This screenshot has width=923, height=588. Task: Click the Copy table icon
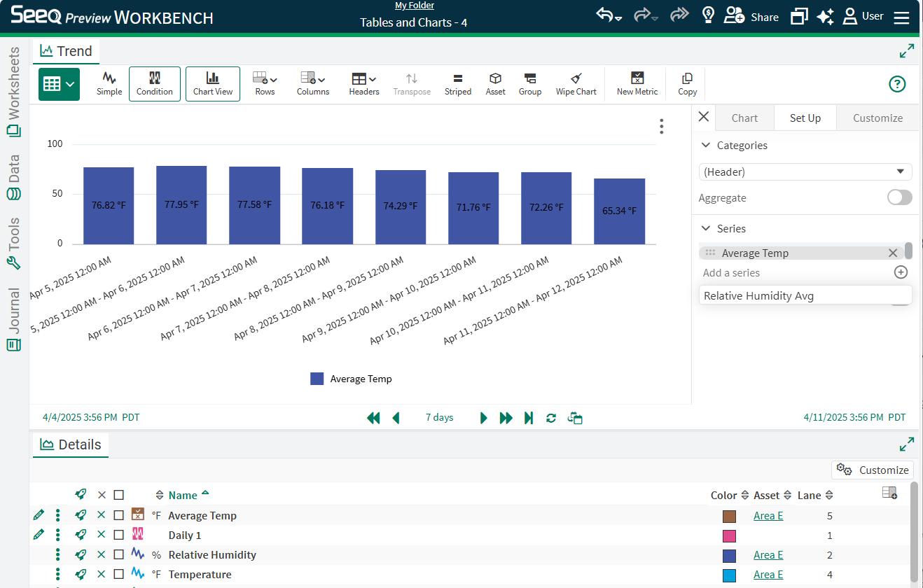[687, 83]
